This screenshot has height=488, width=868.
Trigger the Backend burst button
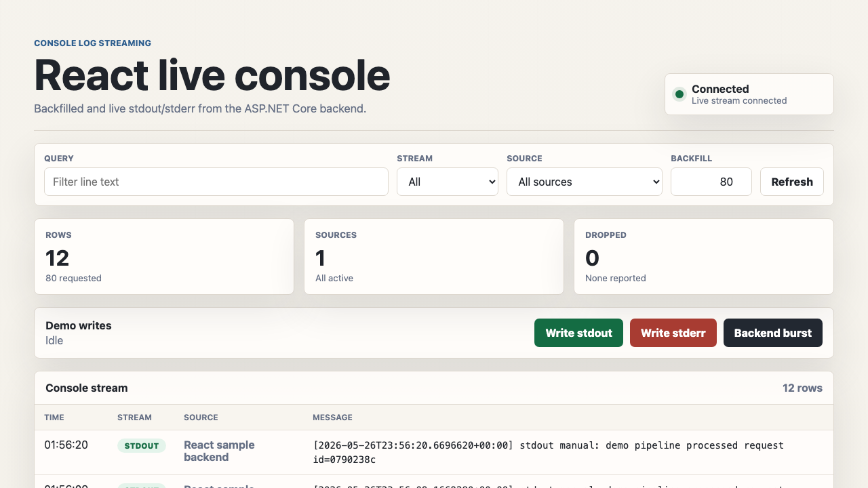[x=773, y=333]
